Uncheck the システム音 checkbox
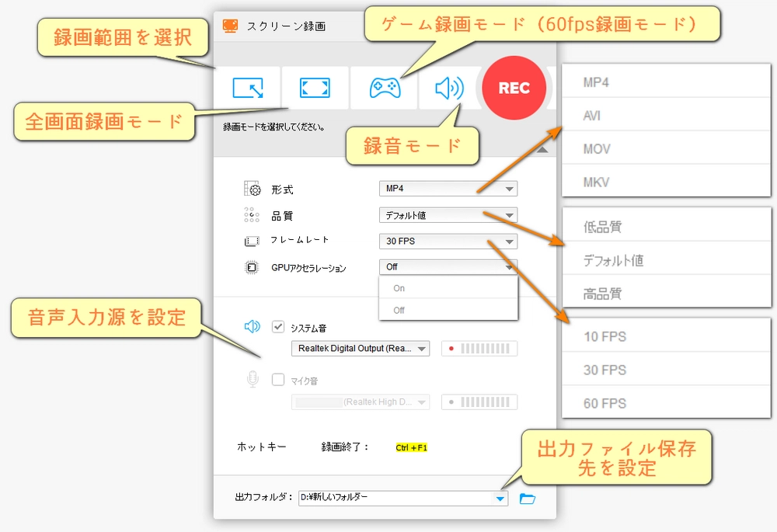The image size is (777, 532). click(x=278, y=328)
